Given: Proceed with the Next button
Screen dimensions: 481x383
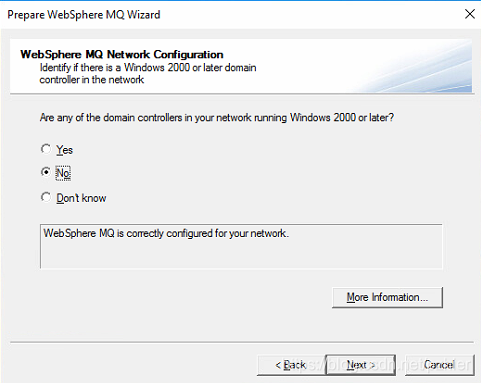Looking at the screenshot, I should click(x=361, y=365).
